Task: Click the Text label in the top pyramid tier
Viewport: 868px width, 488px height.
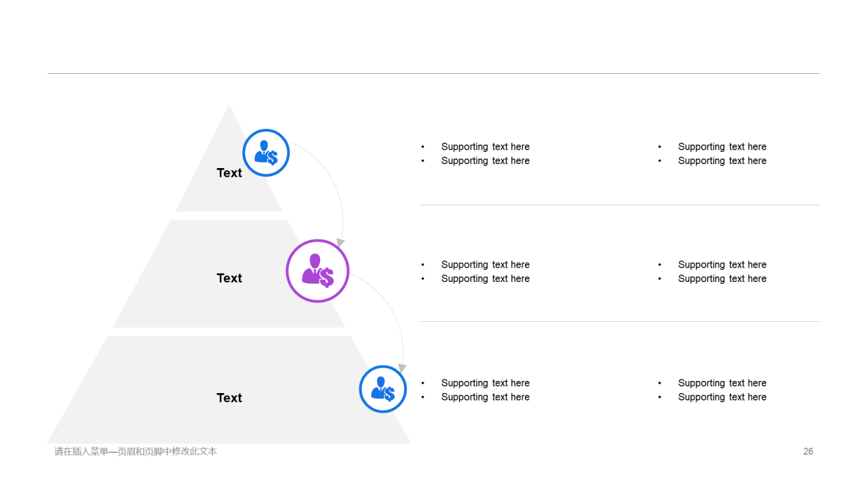Action: click(229, 173)
